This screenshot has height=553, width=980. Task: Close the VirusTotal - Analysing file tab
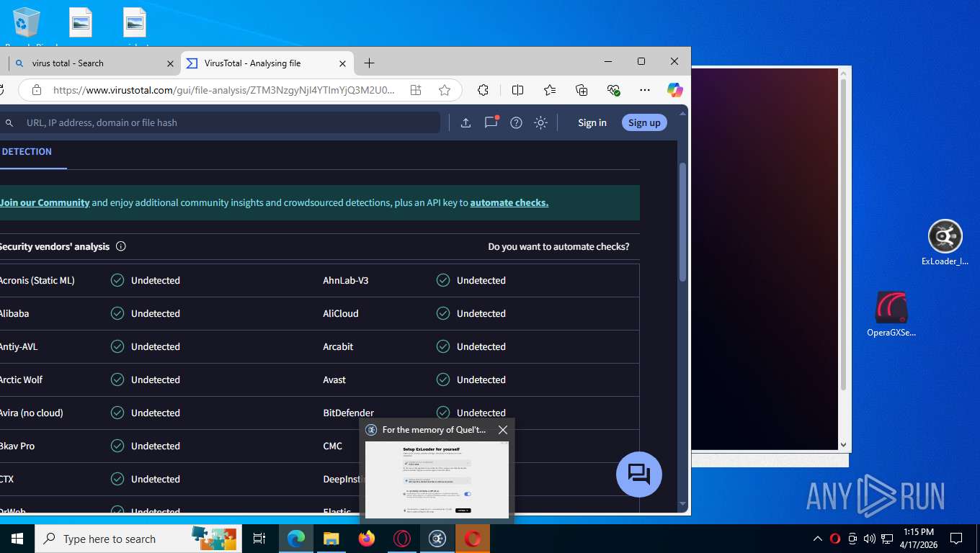343,63
